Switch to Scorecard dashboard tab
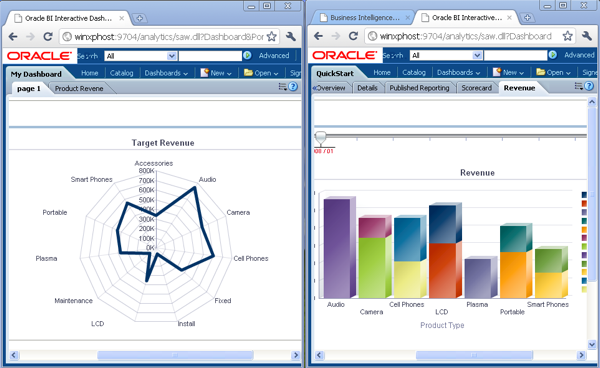Screen dimensions: 600x368 pos(476,88)
